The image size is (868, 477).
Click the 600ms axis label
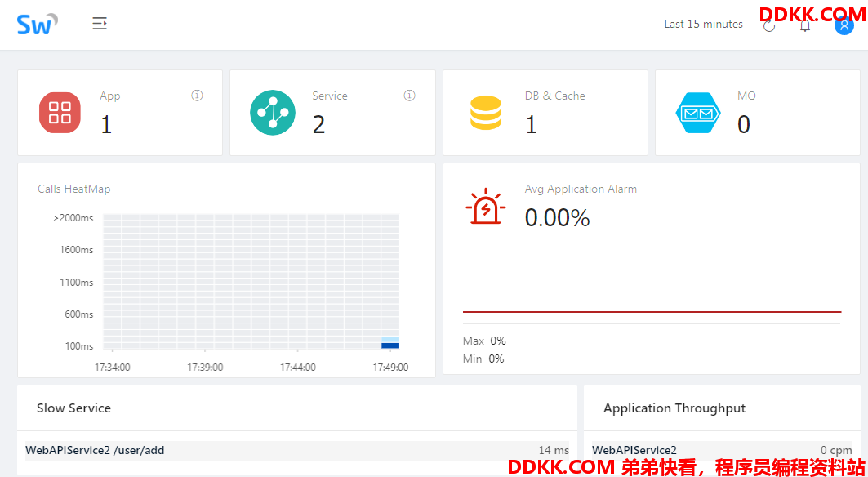tap(79, 314)
